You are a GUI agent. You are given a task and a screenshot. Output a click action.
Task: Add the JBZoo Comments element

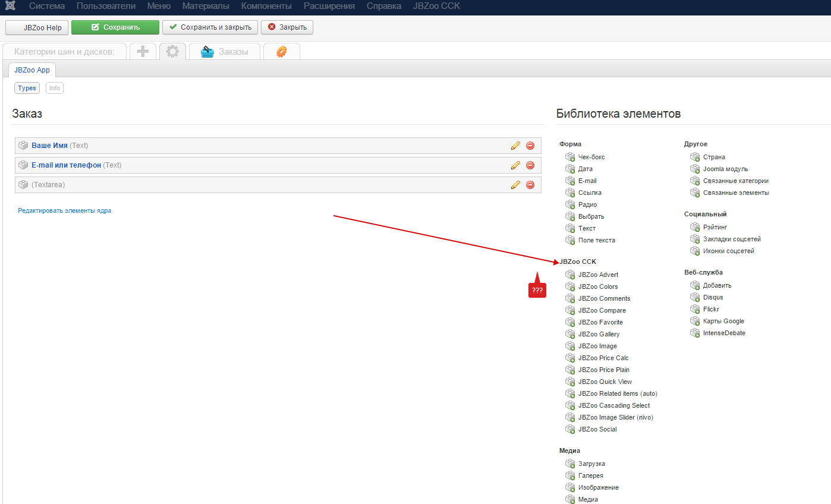click(x=605, y=298)
